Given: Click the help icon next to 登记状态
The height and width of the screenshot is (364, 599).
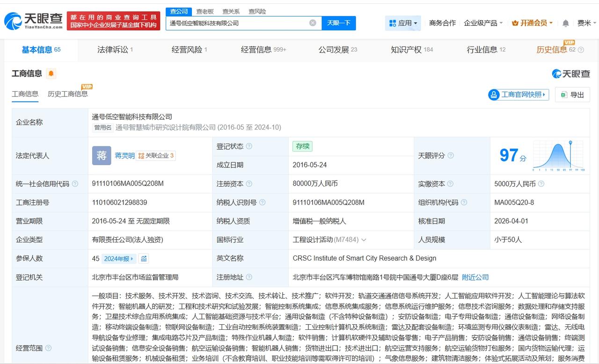Looking at the screenshot, I should 249,146.
